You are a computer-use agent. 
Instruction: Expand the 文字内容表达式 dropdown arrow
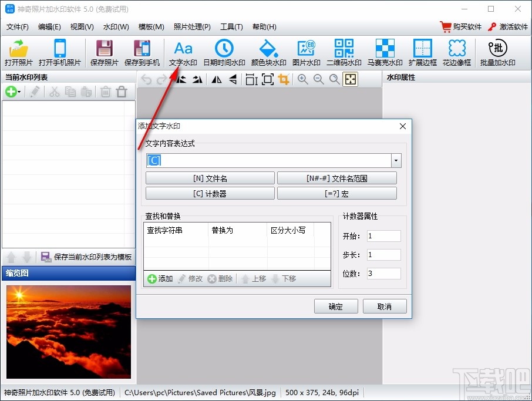tap(396, 160)
